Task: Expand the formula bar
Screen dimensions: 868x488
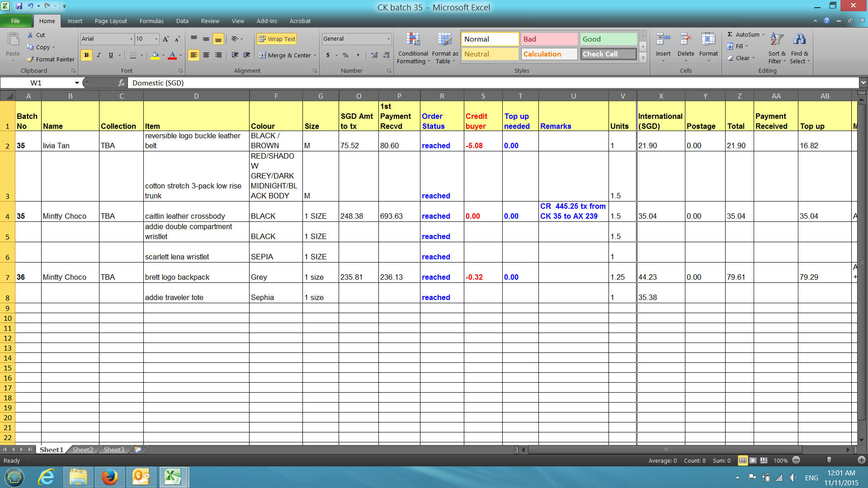Action: (x=863, y=83)
